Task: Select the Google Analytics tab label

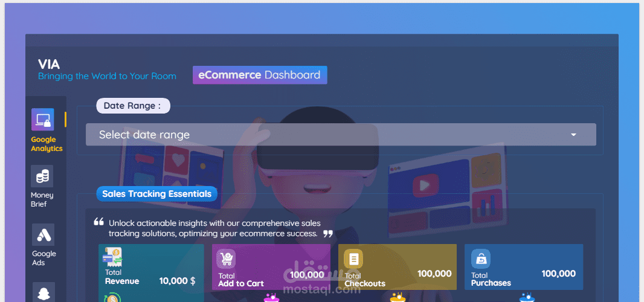Action: [x=47, y=144]
